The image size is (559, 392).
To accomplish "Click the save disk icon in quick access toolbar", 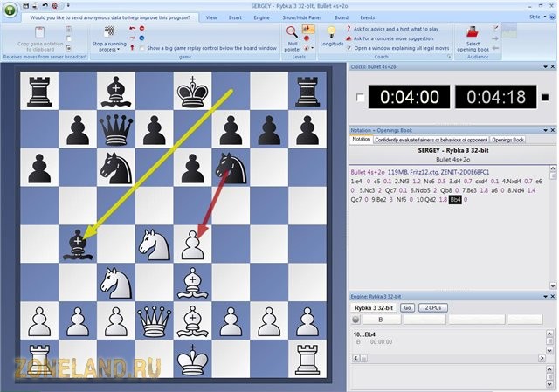I will pyautogui.click(x=25, y=6).
